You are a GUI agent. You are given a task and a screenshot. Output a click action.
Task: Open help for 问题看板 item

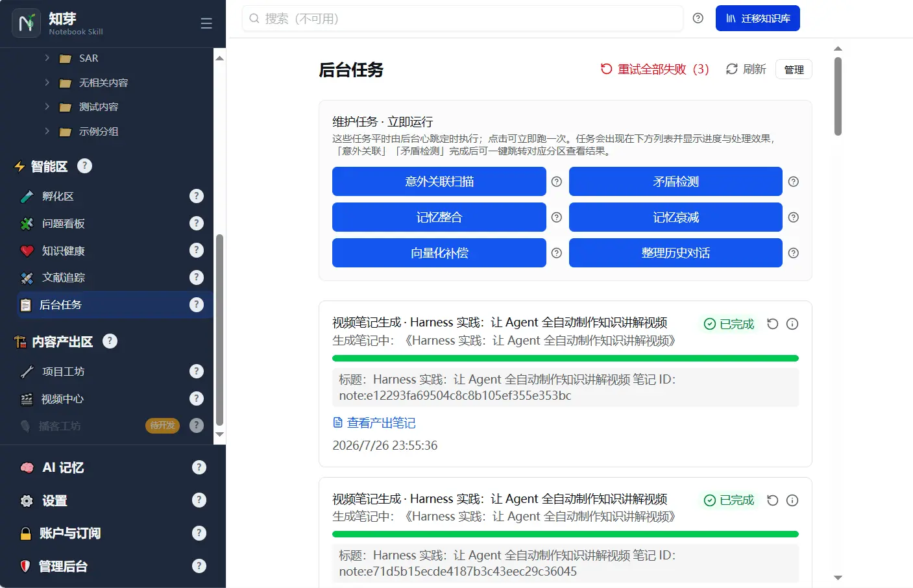pos(197,223)
